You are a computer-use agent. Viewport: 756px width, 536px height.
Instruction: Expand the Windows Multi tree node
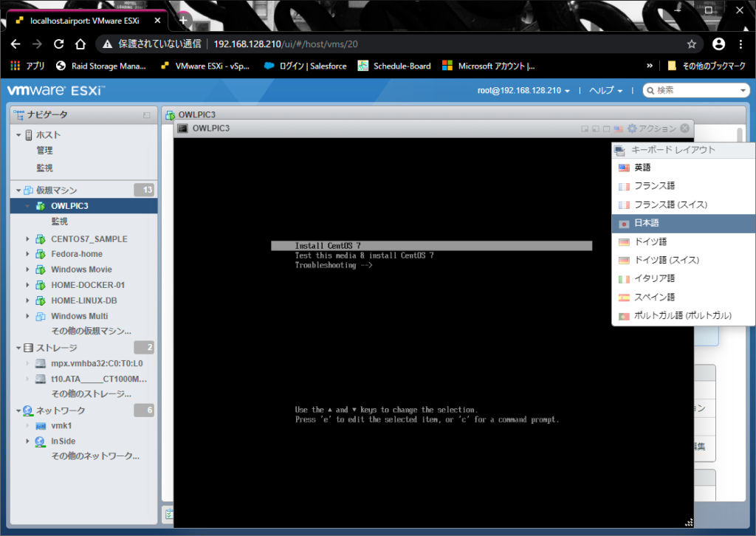tap(27, 316)
